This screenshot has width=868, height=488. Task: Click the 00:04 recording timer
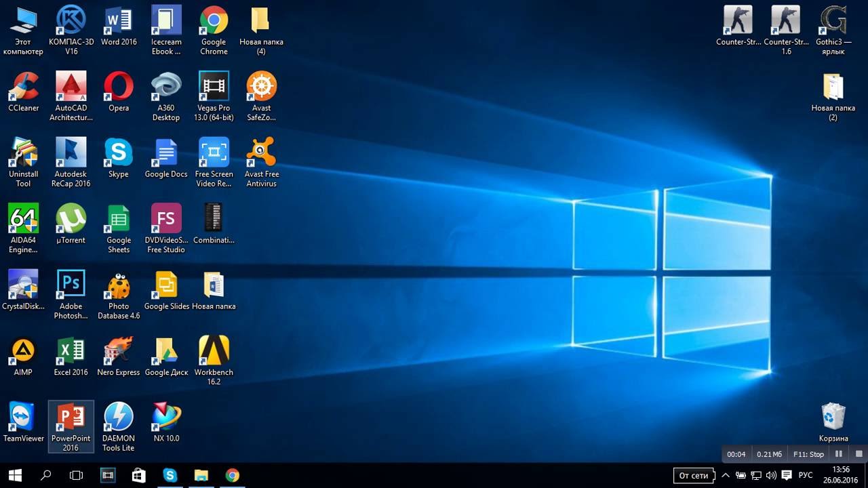pyautogui.click(x=736, y=454)
